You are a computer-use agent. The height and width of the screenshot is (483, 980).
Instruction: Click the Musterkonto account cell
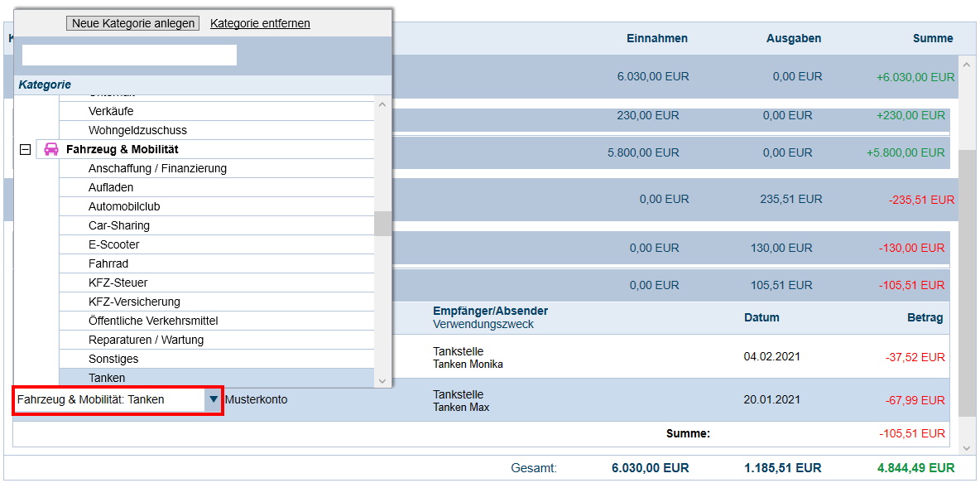(x=257, y=399)
